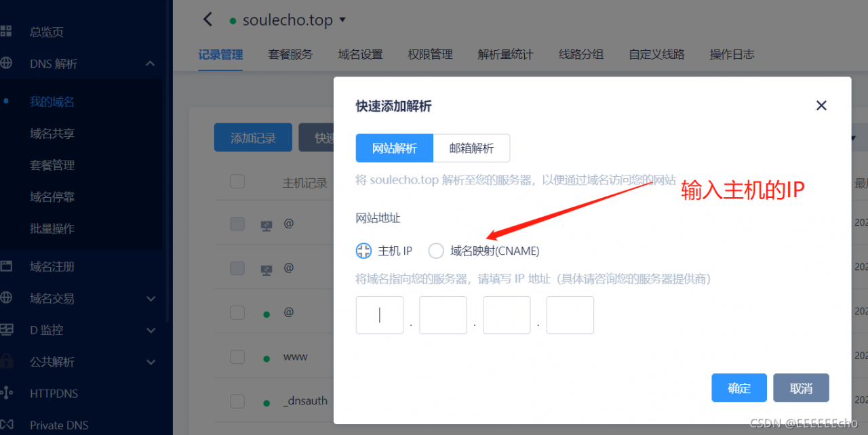The width and height of the screenshot is (868, 435).
Task: Open 域名共享 in the sidebar
Action: pos(52,133)
